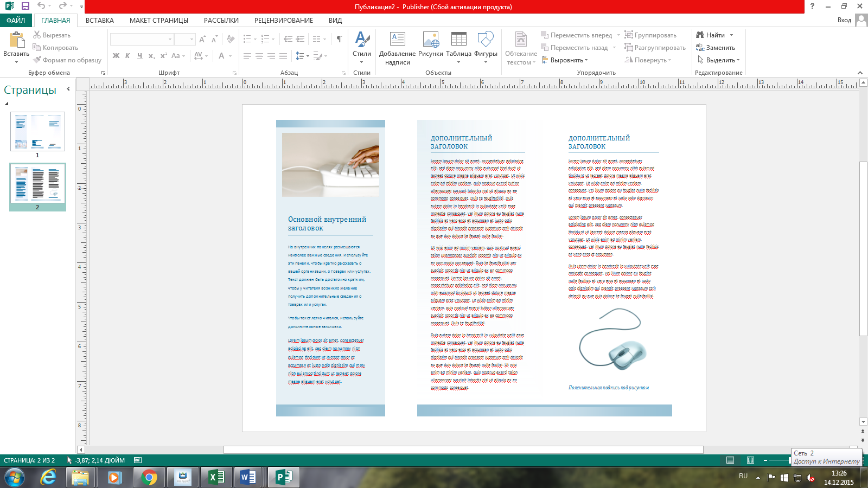Switch to the РЕЦЕНЗИРОВАНИЕ tab

(284, 20)
